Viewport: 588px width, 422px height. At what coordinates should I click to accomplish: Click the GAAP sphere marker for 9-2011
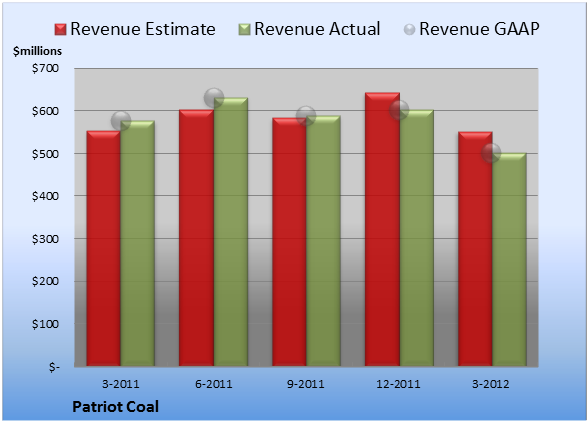click(x=306, y=116)
